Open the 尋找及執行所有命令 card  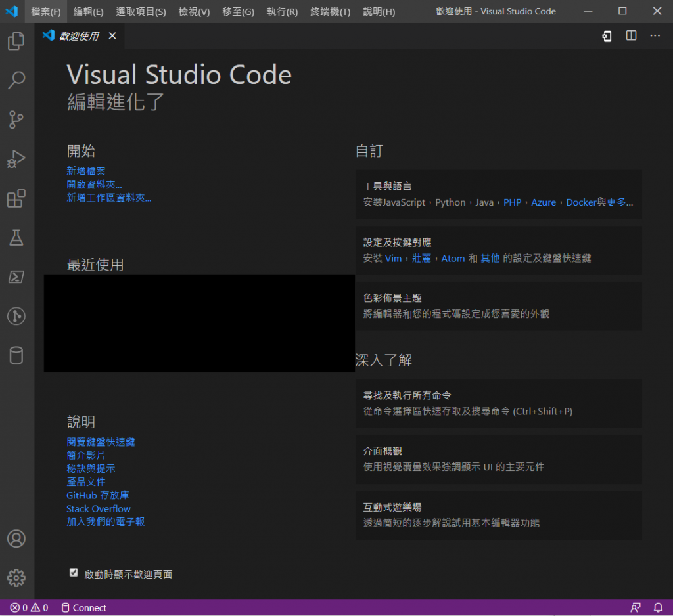click(499, 404)
